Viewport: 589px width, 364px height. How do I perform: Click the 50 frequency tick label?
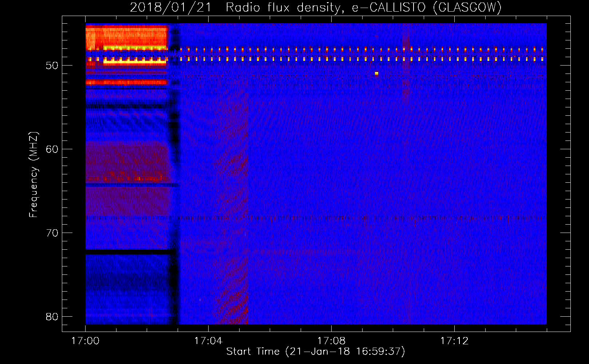(52, 66)
